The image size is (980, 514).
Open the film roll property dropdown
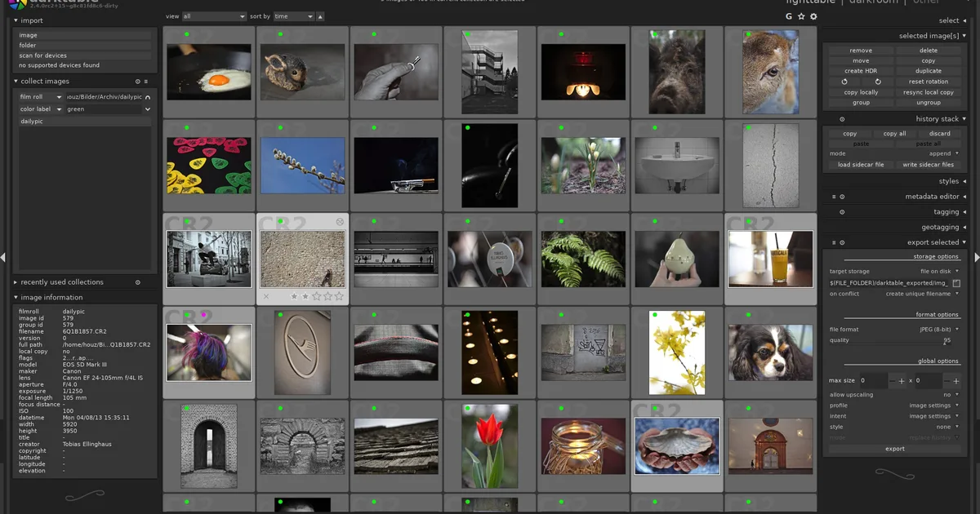(40, 97)
